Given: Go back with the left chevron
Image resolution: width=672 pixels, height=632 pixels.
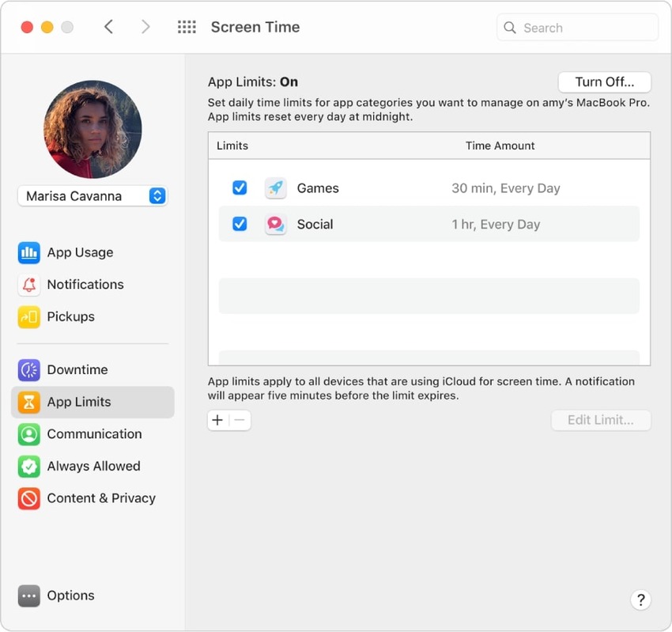Looking at the screenshot, I should click(x=109, y=28).
